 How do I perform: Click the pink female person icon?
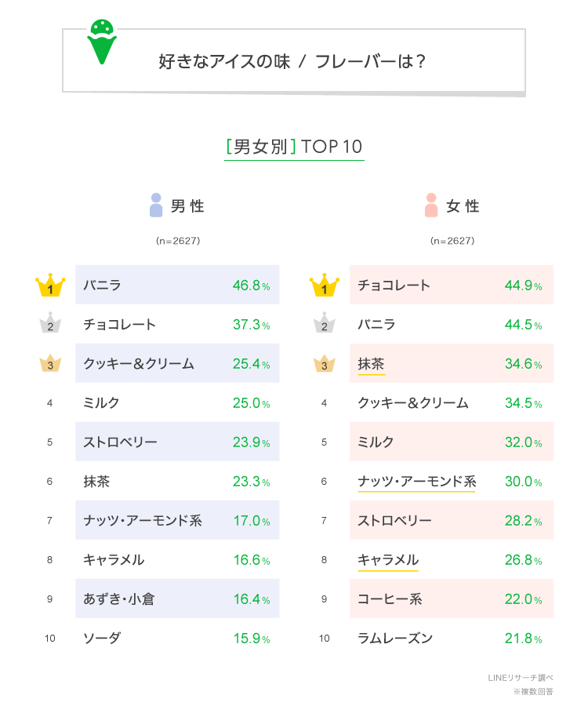click(x=430, y=206)
